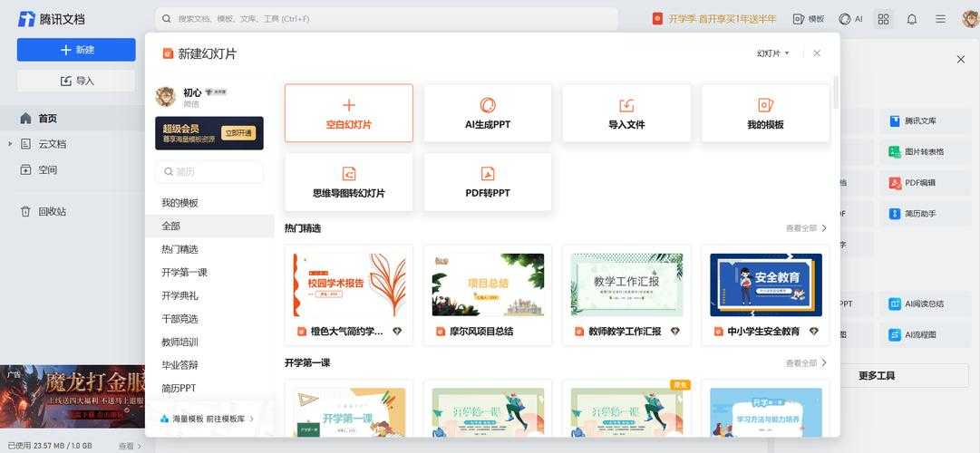Create a blank slideshow (空白幻灯片)
Screen dimensions: 980x453
pos(349,113)
